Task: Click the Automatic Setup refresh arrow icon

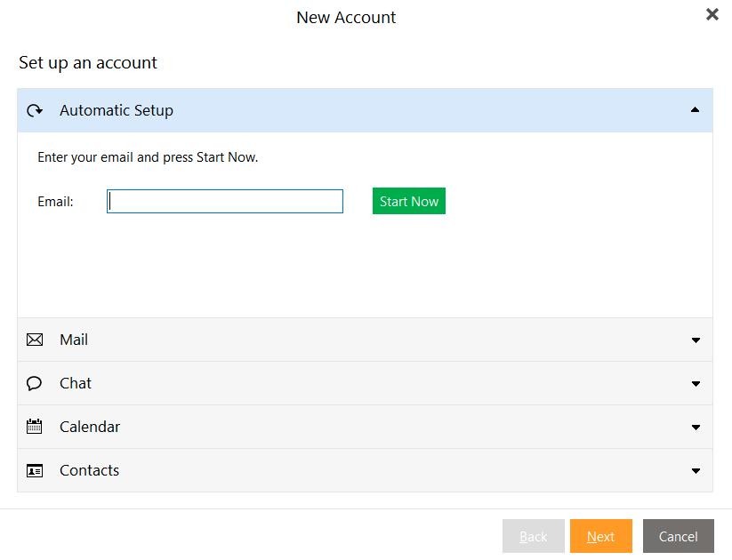Action: [35, 110]
